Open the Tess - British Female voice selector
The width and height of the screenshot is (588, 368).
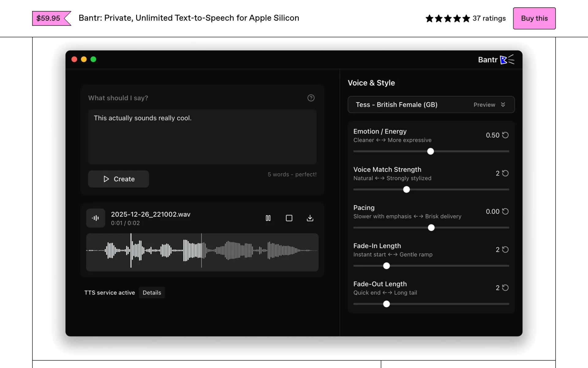pos(431,105)
